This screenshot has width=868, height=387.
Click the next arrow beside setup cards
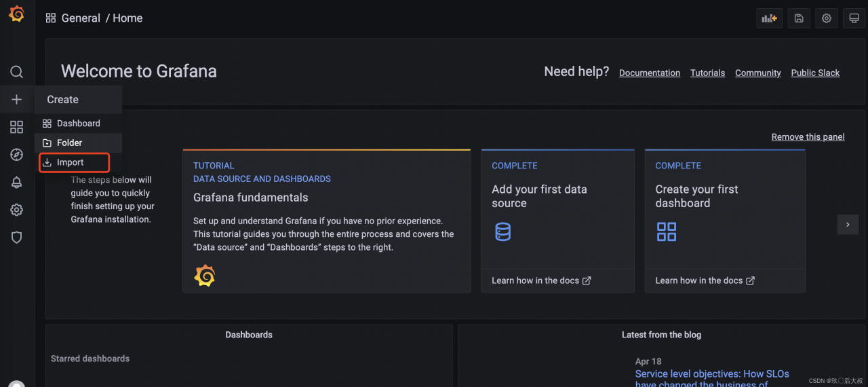point(848,225)
